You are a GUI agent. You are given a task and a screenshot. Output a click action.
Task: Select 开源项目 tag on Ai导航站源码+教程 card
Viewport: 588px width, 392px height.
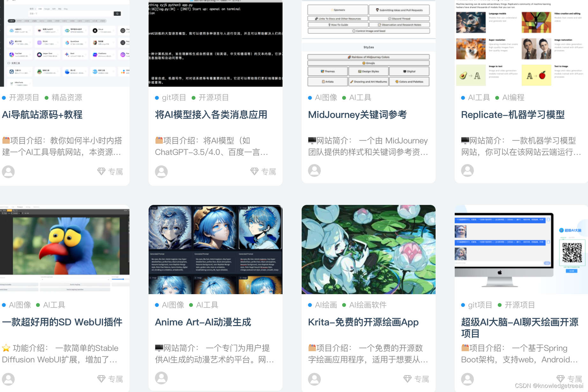tap(21, 98)
